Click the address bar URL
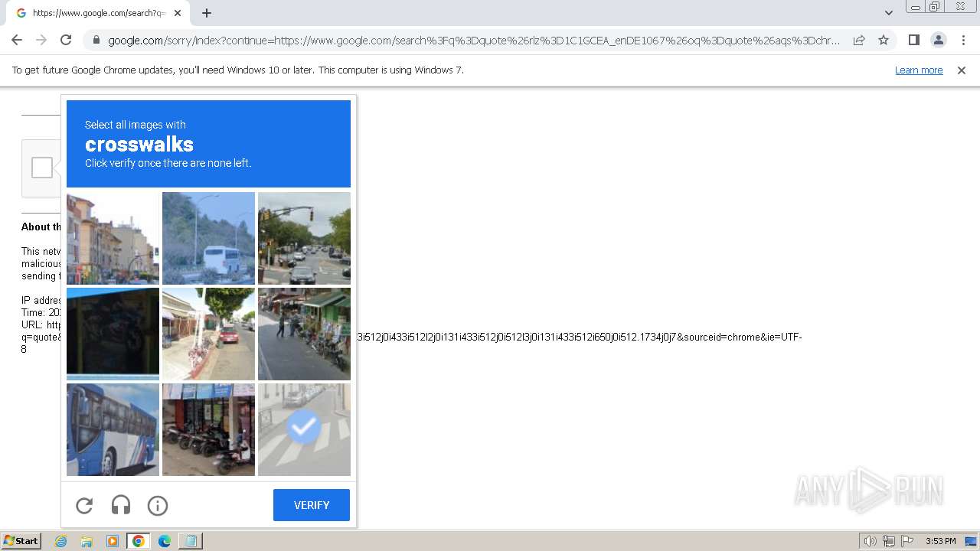 473,40
